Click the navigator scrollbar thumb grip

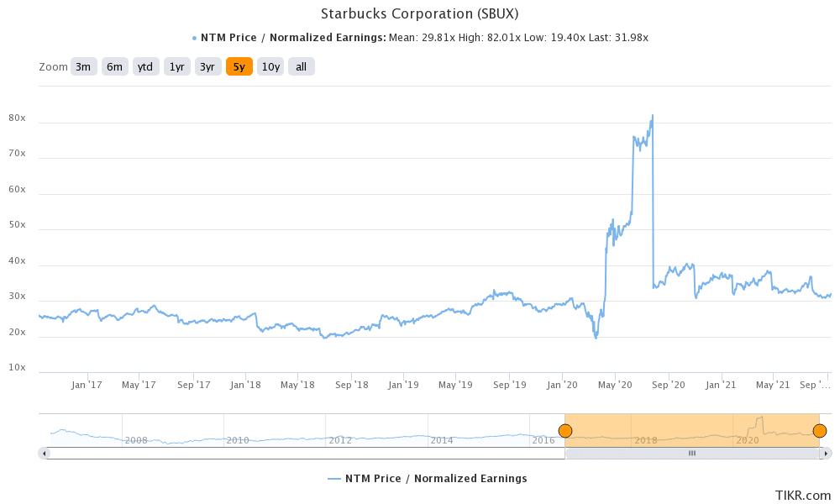coord(692,454)
